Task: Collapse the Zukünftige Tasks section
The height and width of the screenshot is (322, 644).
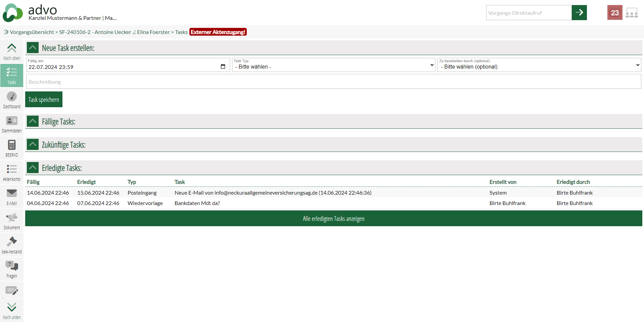Action: 33,145
